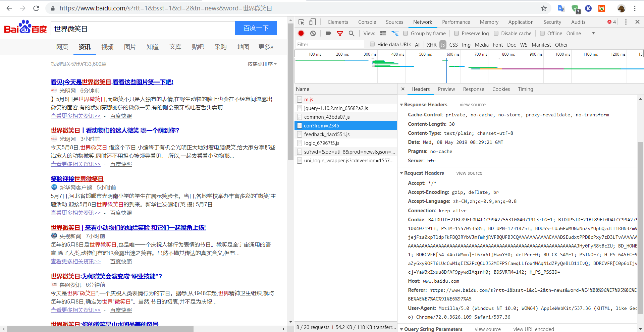Switch to the Console tab in DevTools
The image size is (644, 332).
pyautogui.click(x=367, y=22)
